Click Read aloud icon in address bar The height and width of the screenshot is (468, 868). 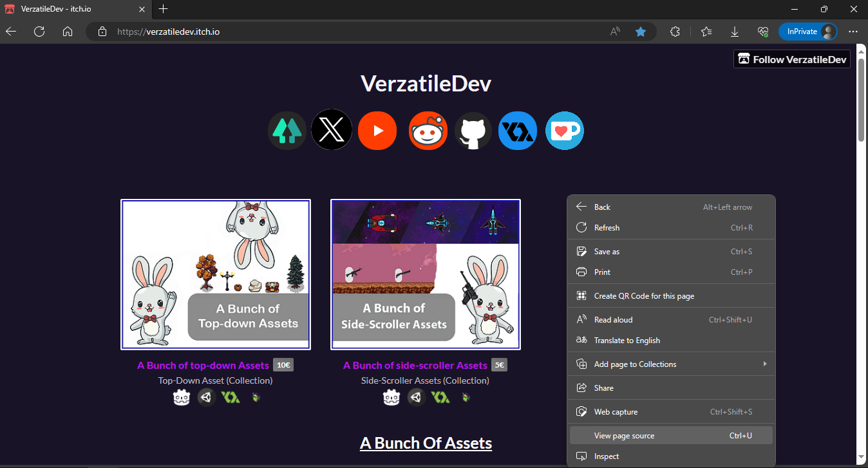pyautogui.click(x=616, y=32)
